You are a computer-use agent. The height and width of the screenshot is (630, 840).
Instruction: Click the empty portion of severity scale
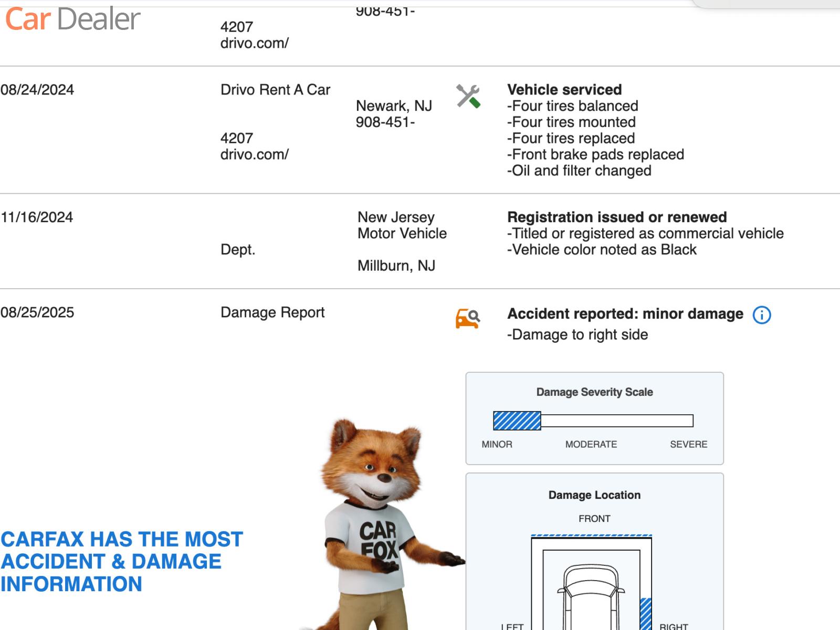click(x=617, y=421)
